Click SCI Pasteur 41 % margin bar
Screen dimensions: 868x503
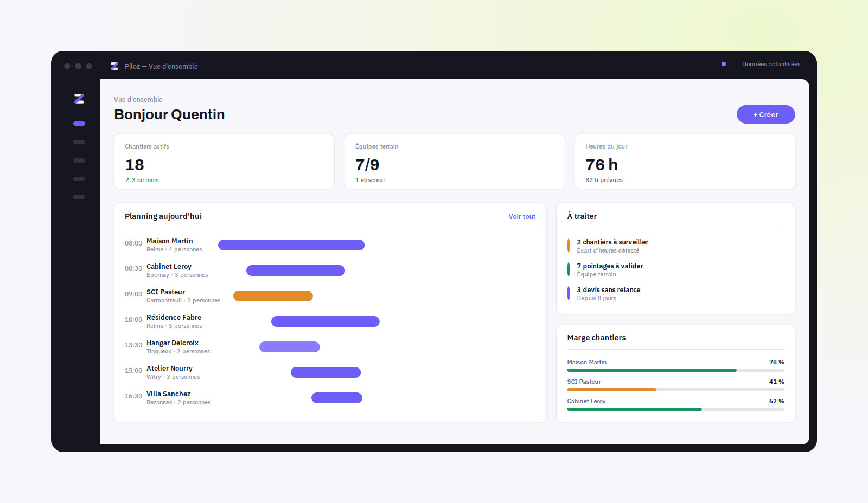pyautogui.click(x=675, y=390)
